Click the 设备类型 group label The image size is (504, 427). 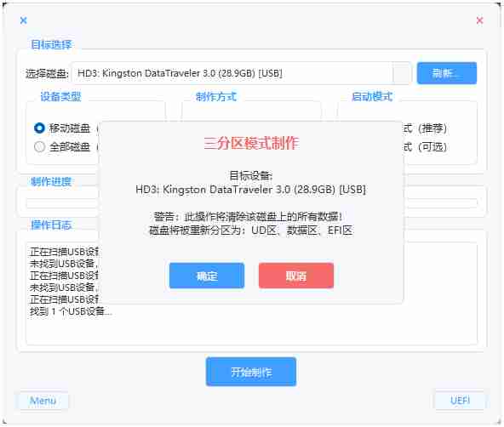[x=60, y=96]
